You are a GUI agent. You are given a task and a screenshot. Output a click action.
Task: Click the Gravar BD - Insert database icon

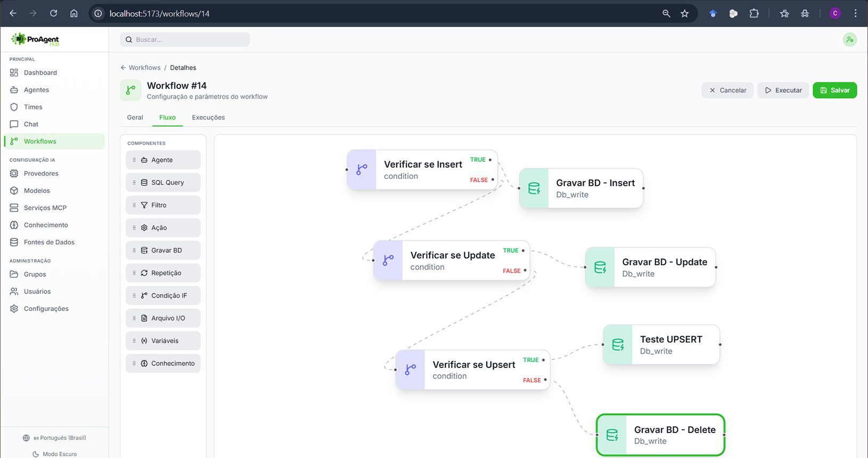tap(534, 189)
